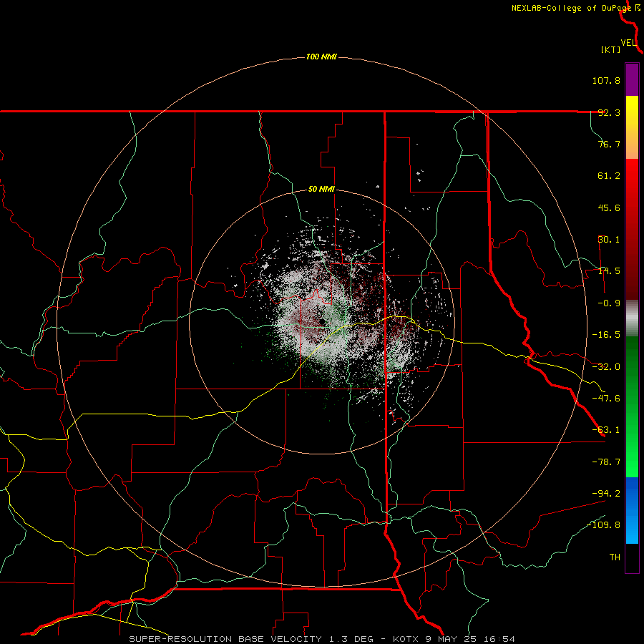
Task: Select the 30.1 legend value
Action: click(x=609, y=240)
